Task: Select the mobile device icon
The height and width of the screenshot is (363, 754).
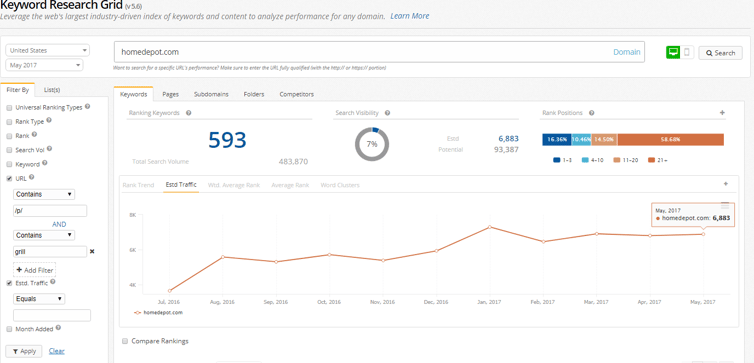Action: pyautogui.click(x=687, y=52)
